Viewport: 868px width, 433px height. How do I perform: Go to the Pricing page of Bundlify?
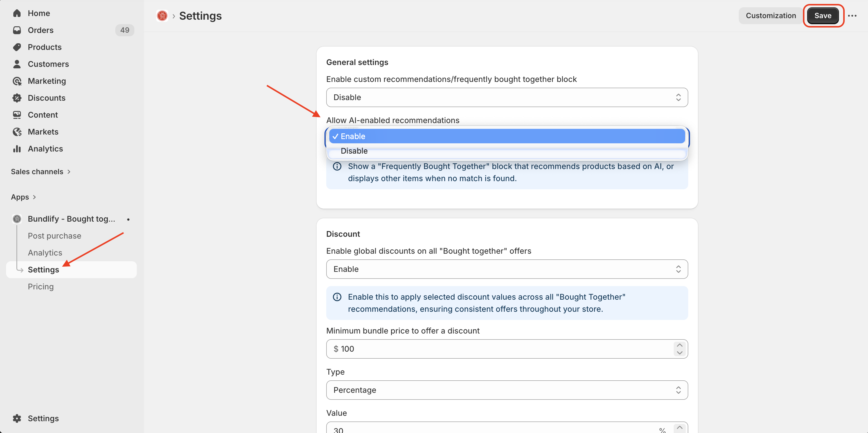[x=41, y=287]
